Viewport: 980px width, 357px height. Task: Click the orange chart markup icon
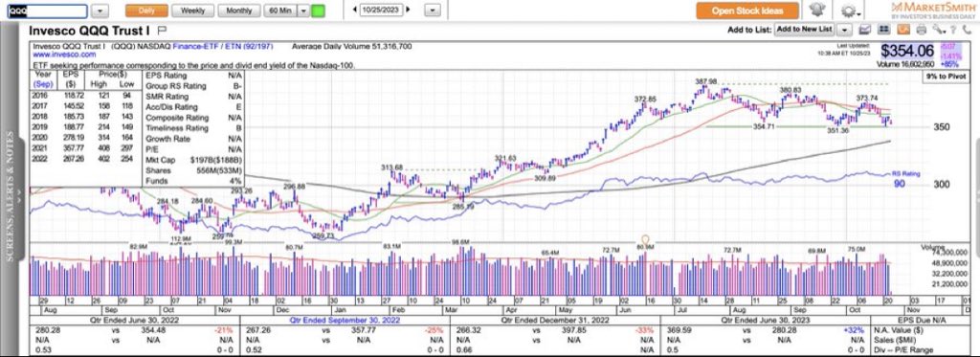tap(902, 30)
